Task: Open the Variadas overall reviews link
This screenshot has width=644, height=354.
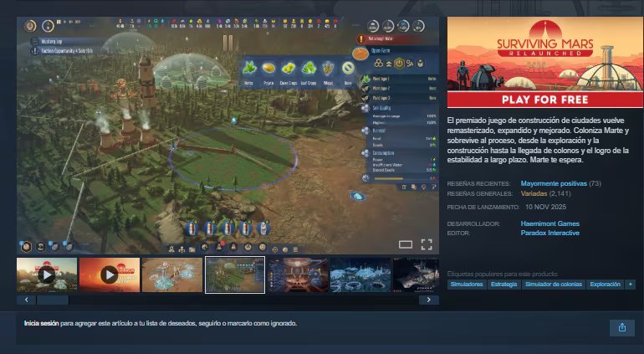Action: pyautogui.click(x=534, y=193)
